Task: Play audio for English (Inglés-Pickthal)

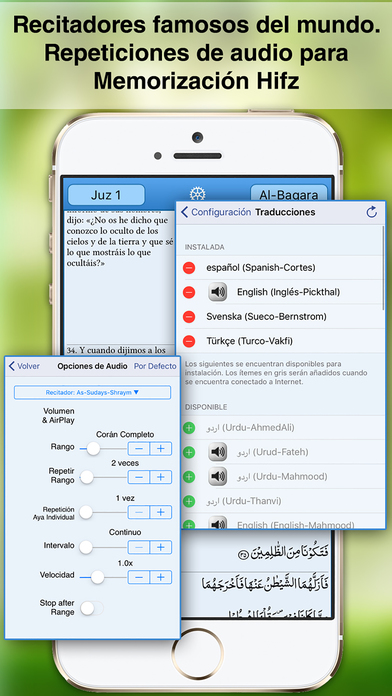Action: tap(218, 292)
